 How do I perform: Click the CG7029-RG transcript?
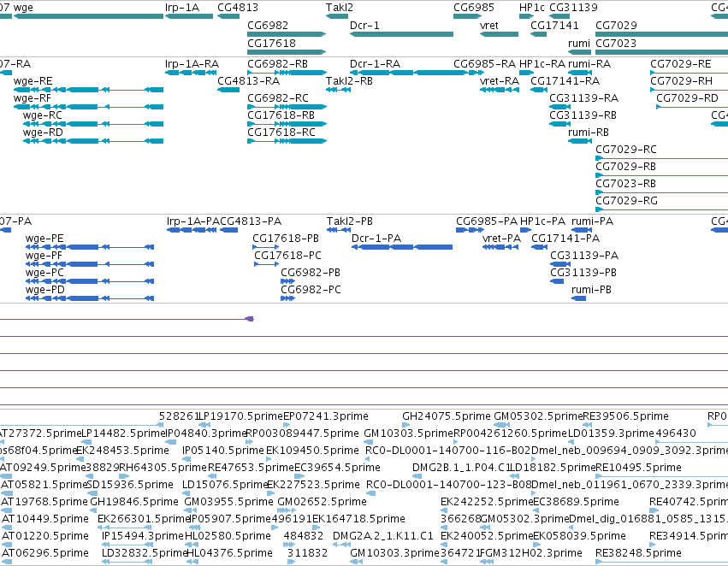coord(661,209)
